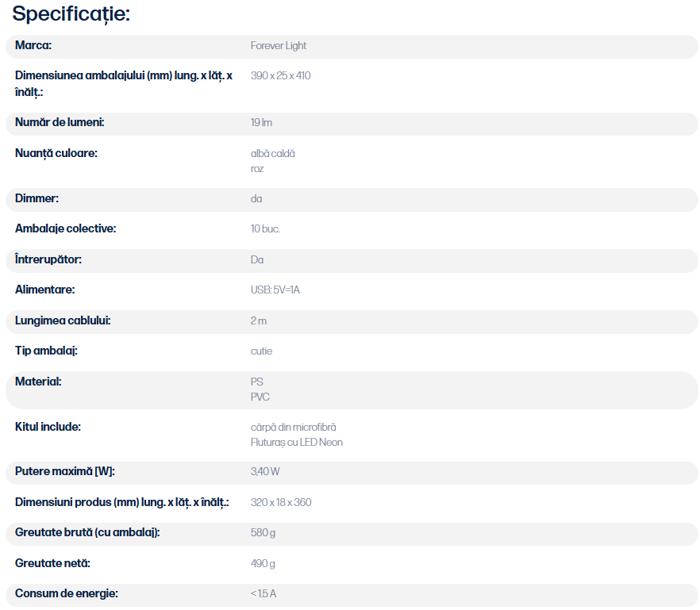Click the PVC material value
700x610 pixels.
point(260,397)
